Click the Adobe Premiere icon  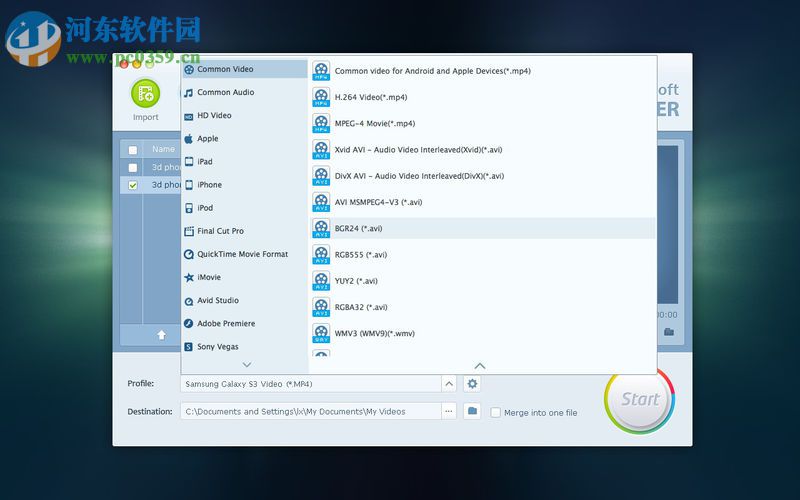(189, 323)
